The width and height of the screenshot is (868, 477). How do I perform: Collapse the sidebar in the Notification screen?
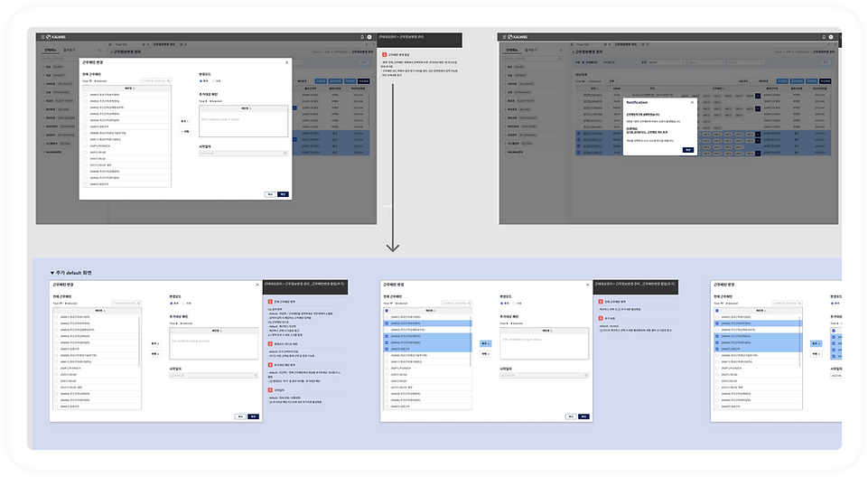pyautogui.click(x=561, y=51)
